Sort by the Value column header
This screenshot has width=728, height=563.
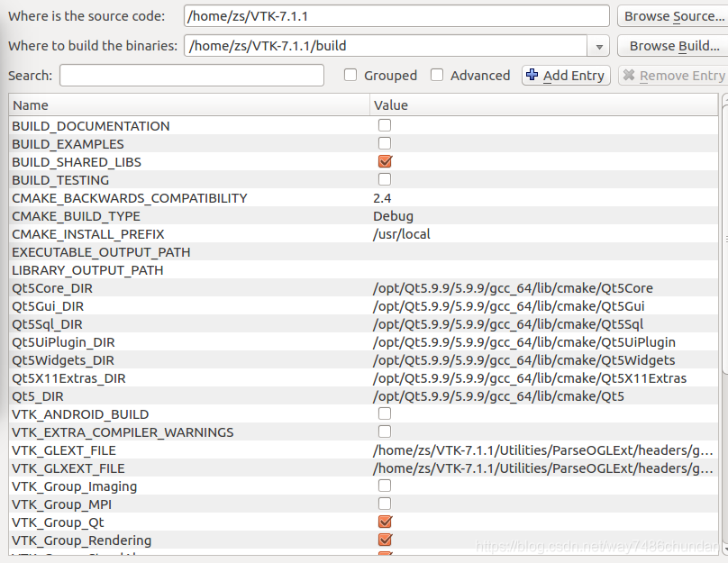coord(543,105)
